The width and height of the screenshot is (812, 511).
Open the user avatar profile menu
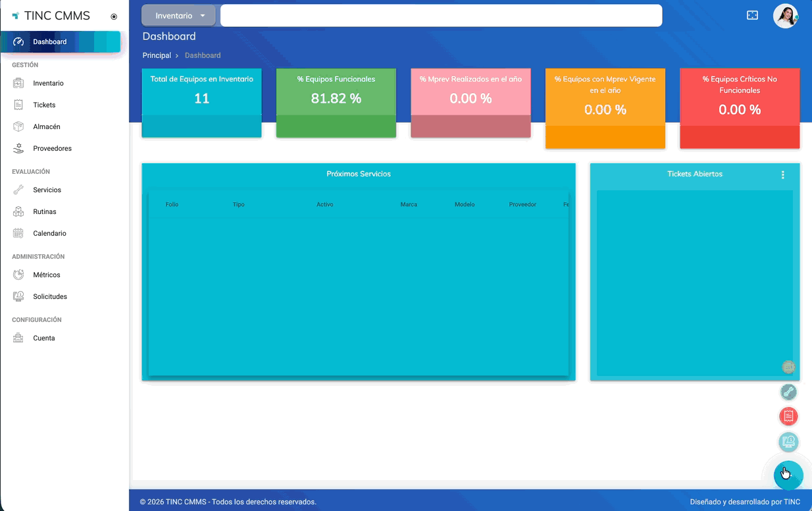coord(785,16)
